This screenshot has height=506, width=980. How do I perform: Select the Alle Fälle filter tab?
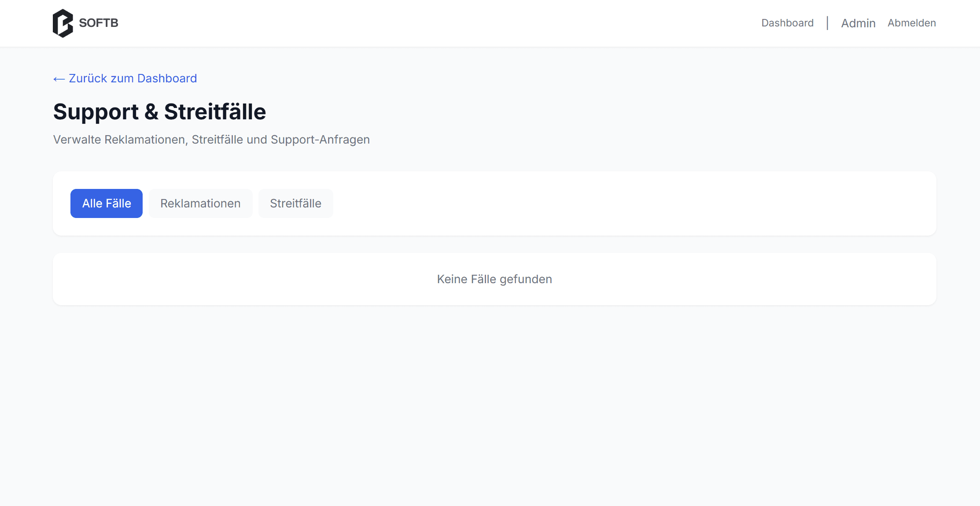(107, 203)
